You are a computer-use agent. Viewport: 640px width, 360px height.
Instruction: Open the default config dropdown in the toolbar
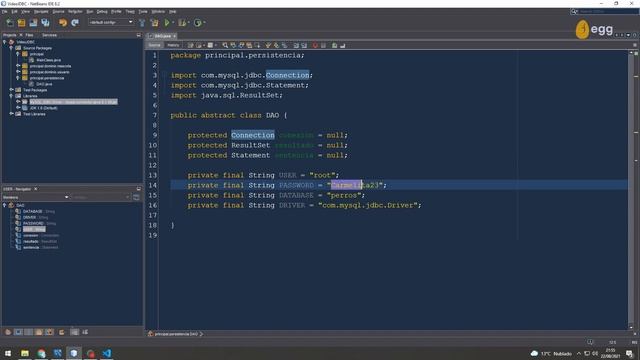coord(111,22)
